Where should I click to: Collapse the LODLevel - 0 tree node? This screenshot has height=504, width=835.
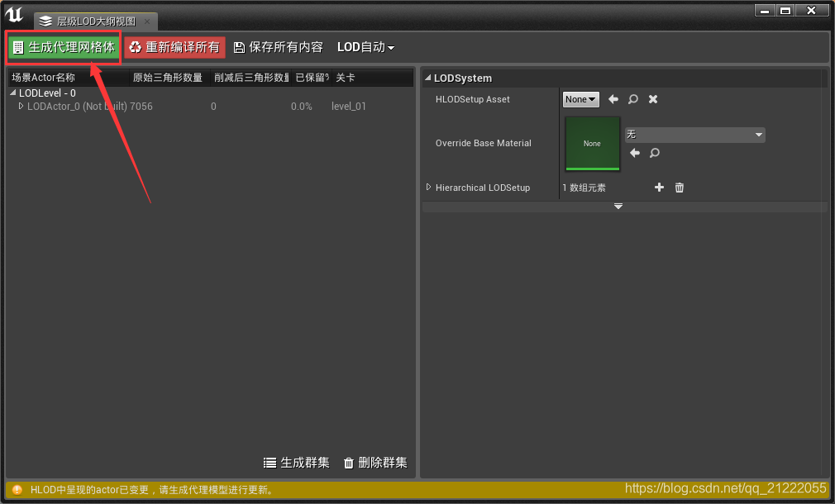[12, 93]
